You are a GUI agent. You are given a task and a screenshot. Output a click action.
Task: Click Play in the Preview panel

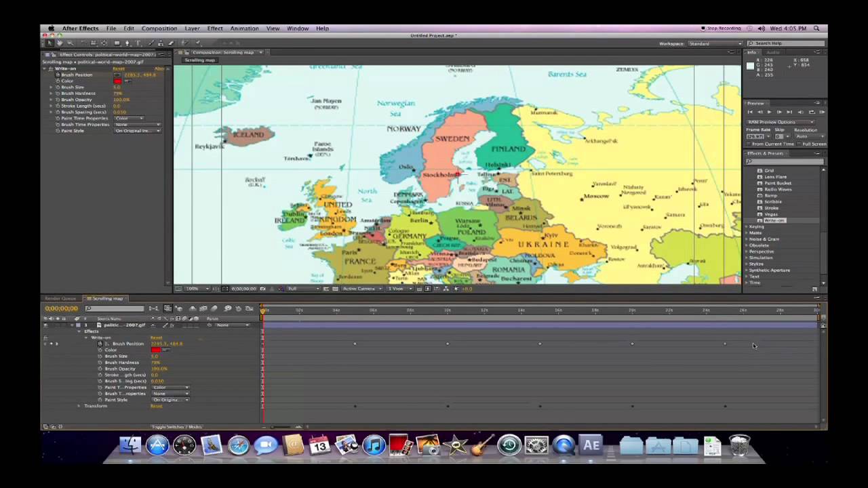coord(769,112)
